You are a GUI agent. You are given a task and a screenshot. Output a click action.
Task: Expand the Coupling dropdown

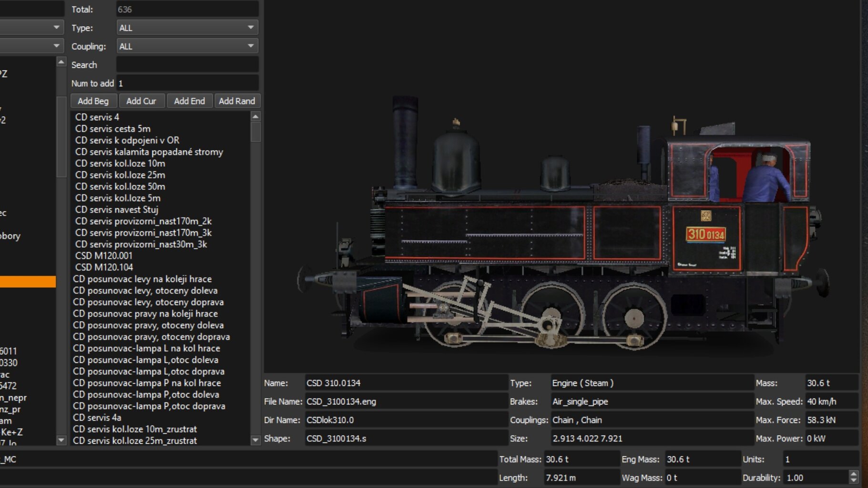tap(187, 46)
